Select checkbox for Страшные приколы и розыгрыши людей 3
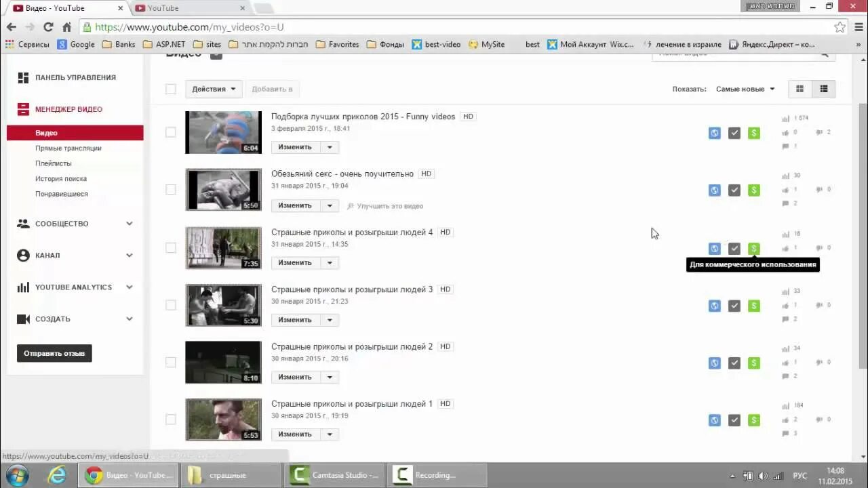The image size is (868, 488). click(x=171, y=305)
